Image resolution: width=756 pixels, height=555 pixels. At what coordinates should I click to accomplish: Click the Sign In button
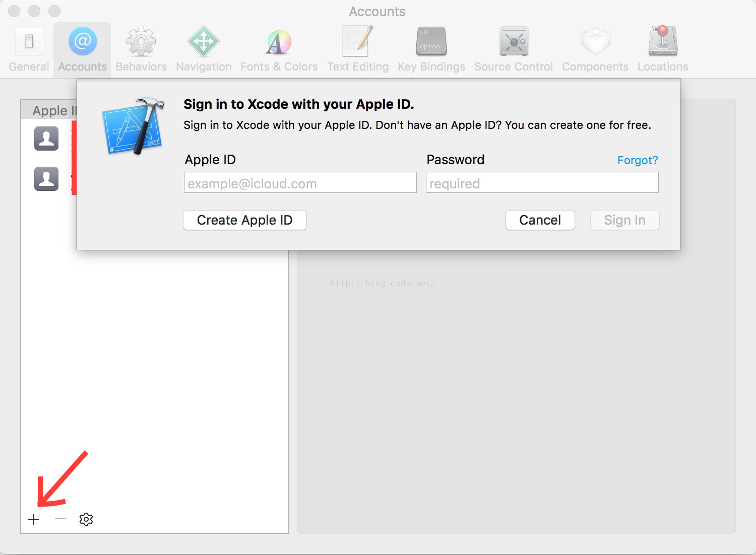625,220
